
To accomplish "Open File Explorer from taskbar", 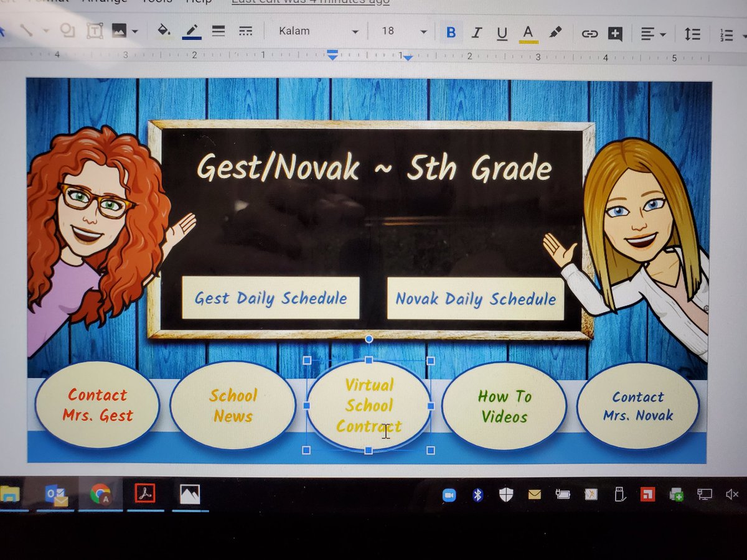I will [x=9, y=495].
